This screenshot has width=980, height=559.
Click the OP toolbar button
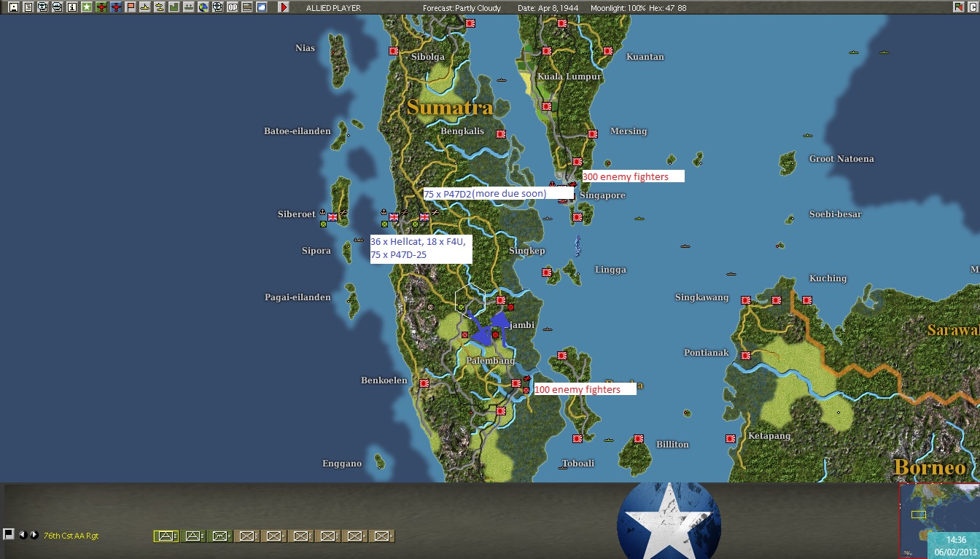click(233, 7)
